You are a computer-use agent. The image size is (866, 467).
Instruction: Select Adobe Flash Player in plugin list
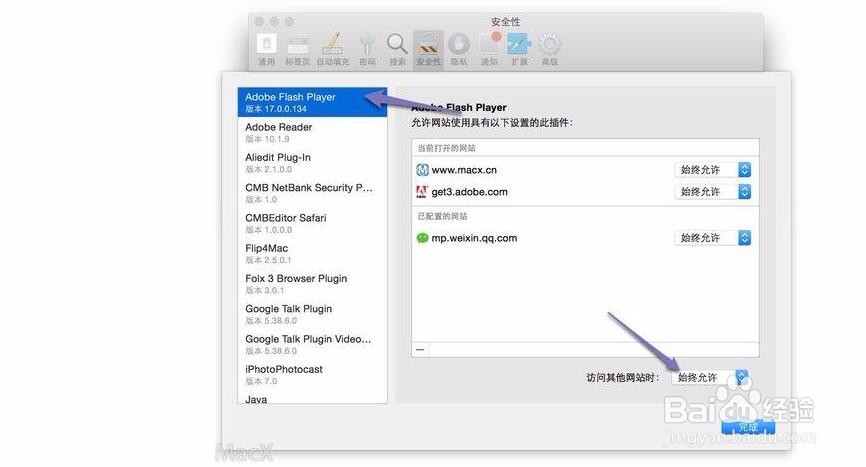312,102
